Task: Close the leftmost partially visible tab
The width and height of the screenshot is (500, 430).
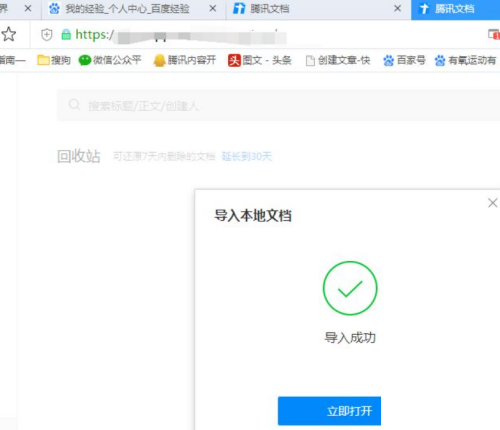Action: click(x=28, y=9)
